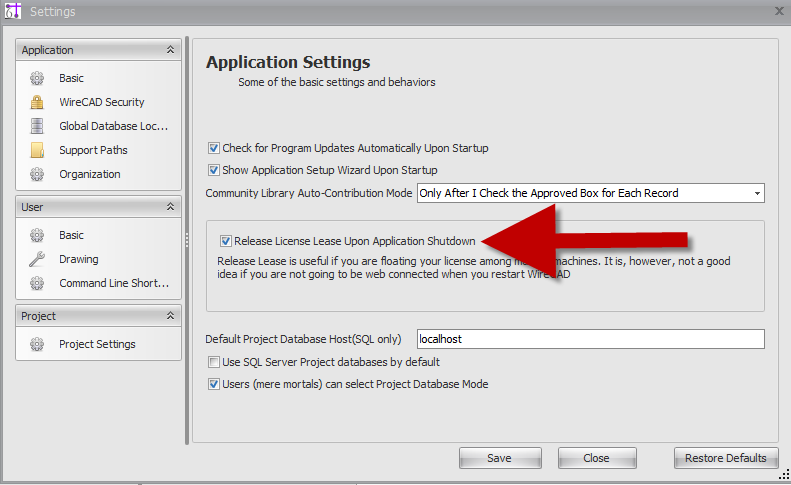
Task: Open Organization settings
Action: pyautogui.click(x=90, y=174)
